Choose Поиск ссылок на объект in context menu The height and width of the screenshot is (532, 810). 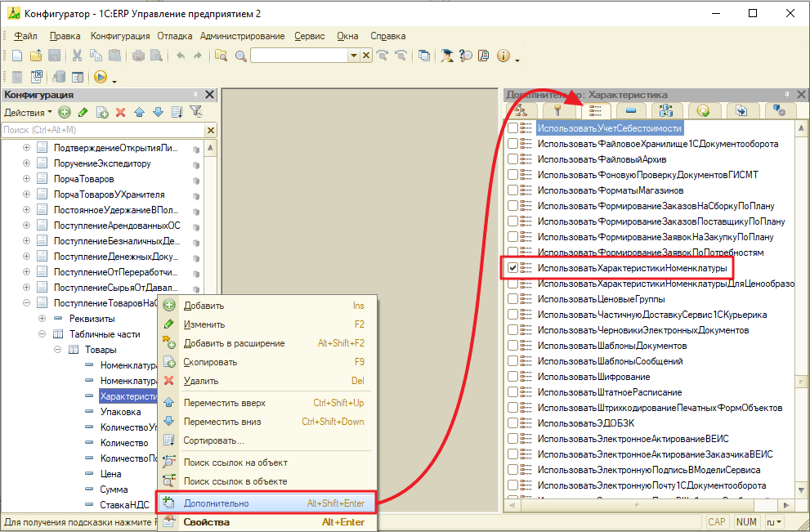point(267,463)
